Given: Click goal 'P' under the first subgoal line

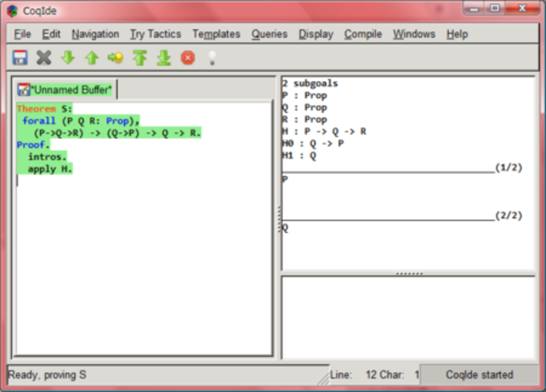Looking at the screenshot, I should 285,179.
